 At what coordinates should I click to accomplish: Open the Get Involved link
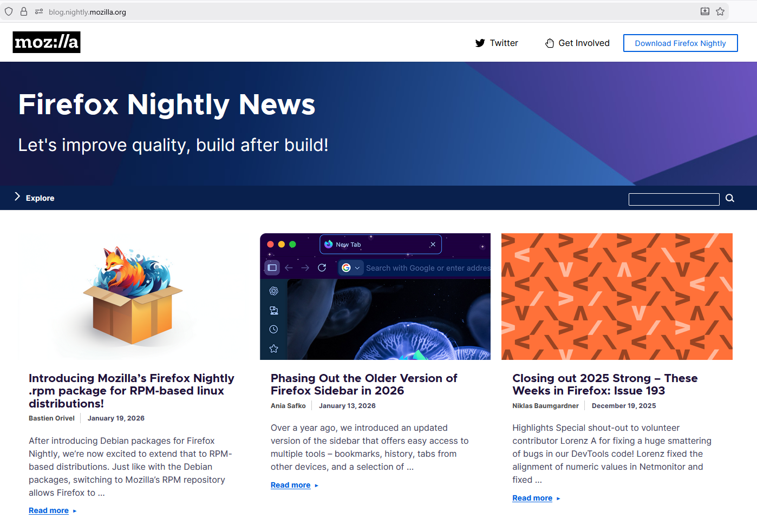click(577, 43)
